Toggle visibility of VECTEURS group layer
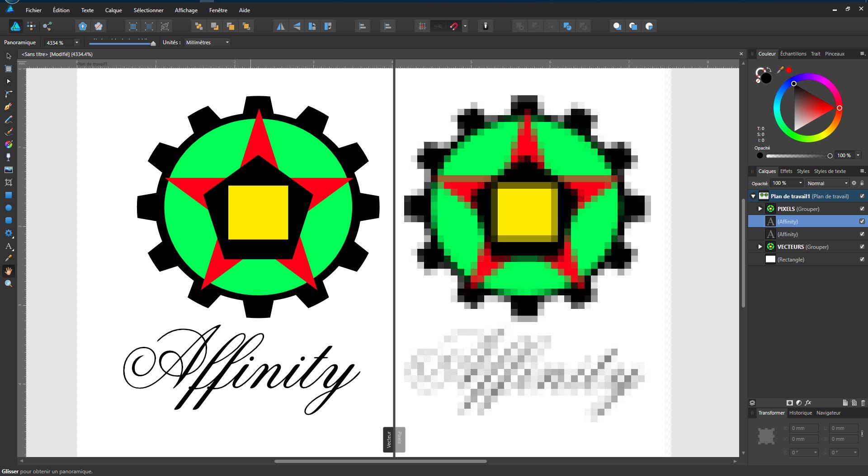Viewport: 868px width, 476px height. 862,247
